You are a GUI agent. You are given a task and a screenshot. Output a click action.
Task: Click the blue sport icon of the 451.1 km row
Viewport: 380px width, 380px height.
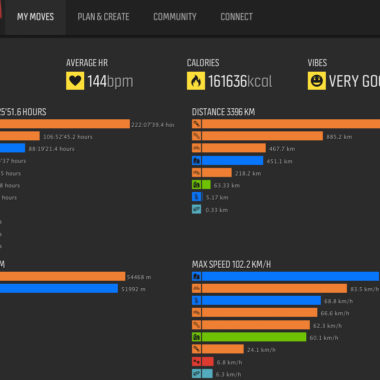pyautogui.click(x=196, y=161)
